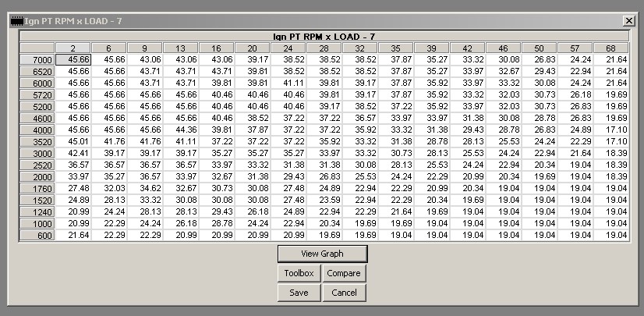Open the View Graph display
Screen dimensions: 644x316
(323, 254)
